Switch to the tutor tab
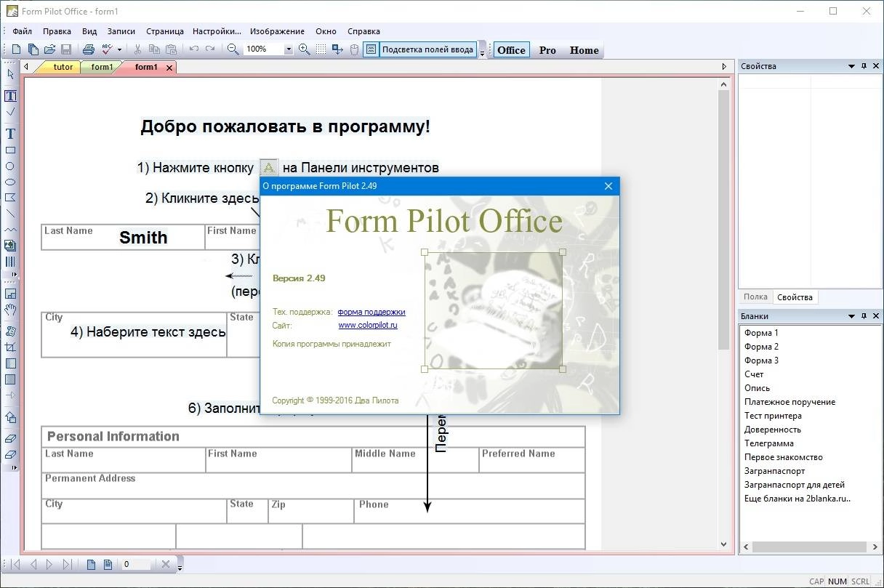884x588 pixels. tap(63, 67)
